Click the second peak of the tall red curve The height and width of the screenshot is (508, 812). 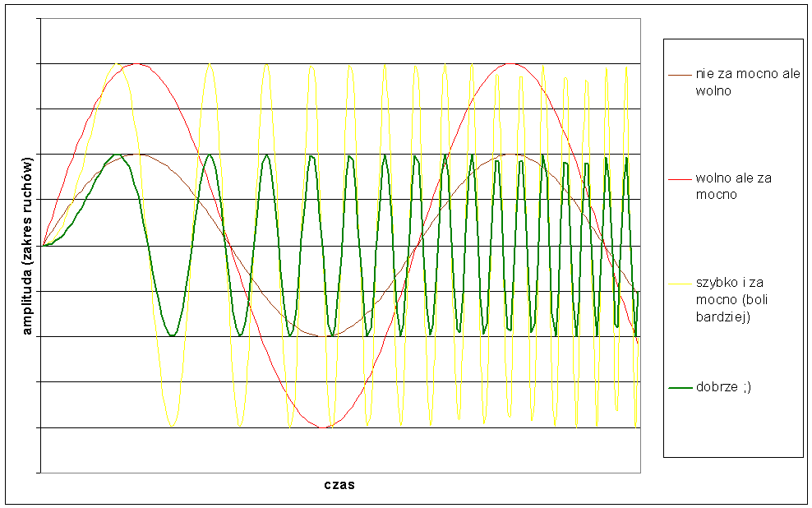[511, 63]
